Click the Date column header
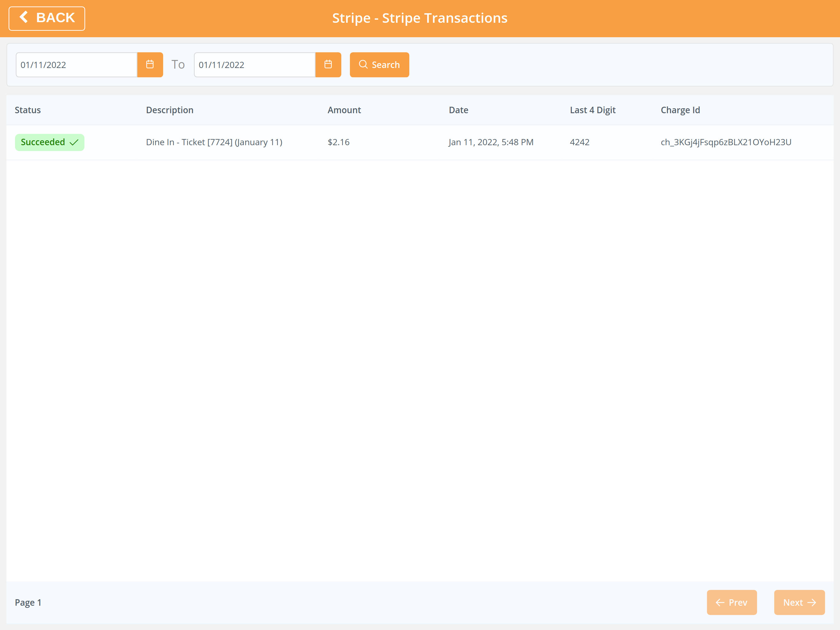840x630 pixels. [458, 110]
